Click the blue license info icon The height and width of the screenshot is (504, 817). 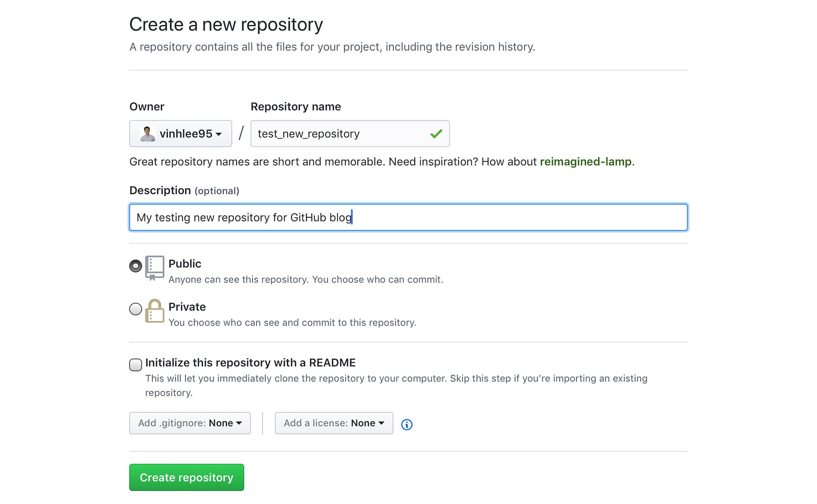point(406,424)
